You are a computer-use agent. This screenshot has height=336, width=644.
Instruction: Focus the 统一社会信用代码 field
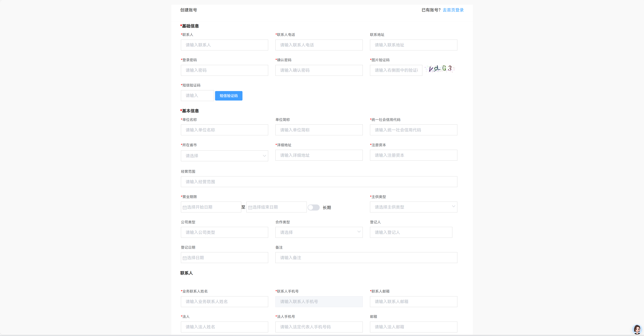tap(413, 130)
